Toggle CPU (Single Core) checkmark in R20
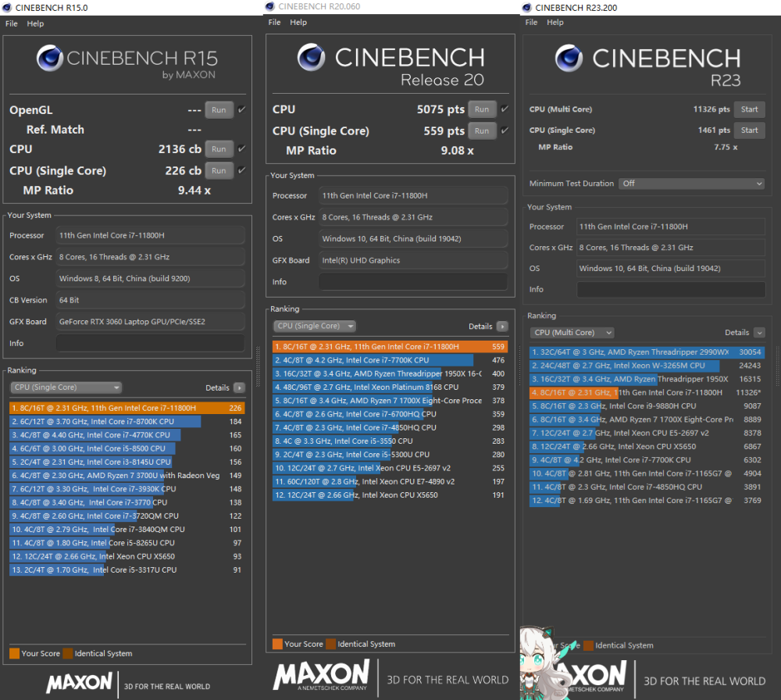Image resolution: width=781 pixels, height=700 pixels. [x=505, y=130]
